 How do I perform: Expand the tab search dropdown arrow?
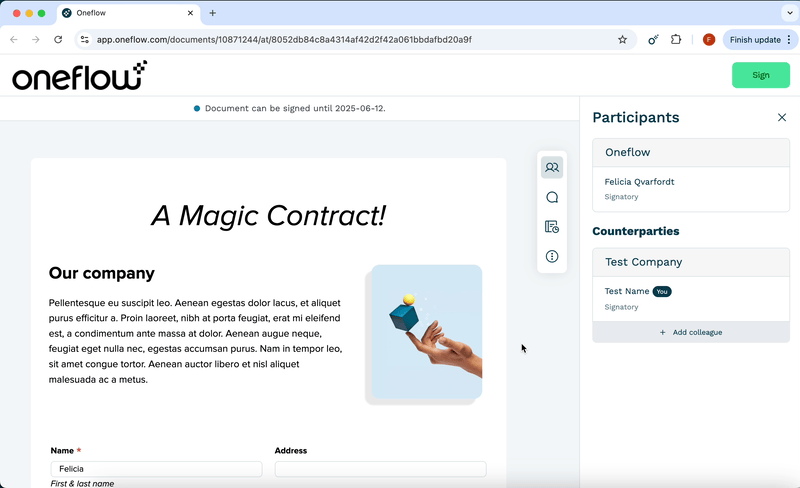(789, 13)
